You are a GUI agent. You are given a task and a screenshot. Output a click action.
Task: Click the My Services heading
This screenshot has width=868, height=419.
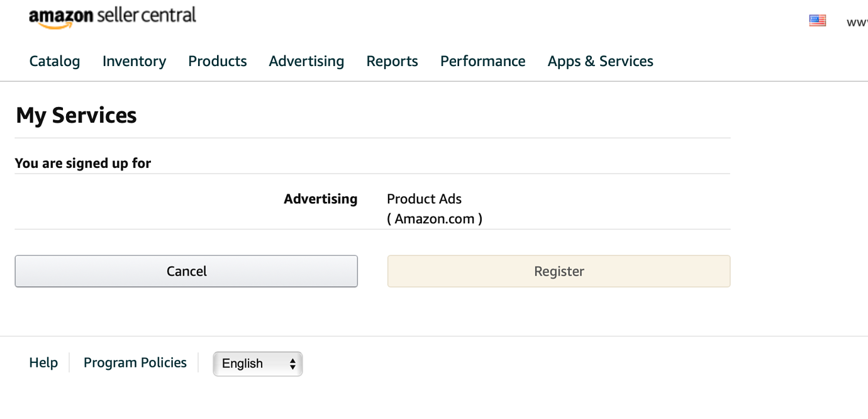(75, 115)
